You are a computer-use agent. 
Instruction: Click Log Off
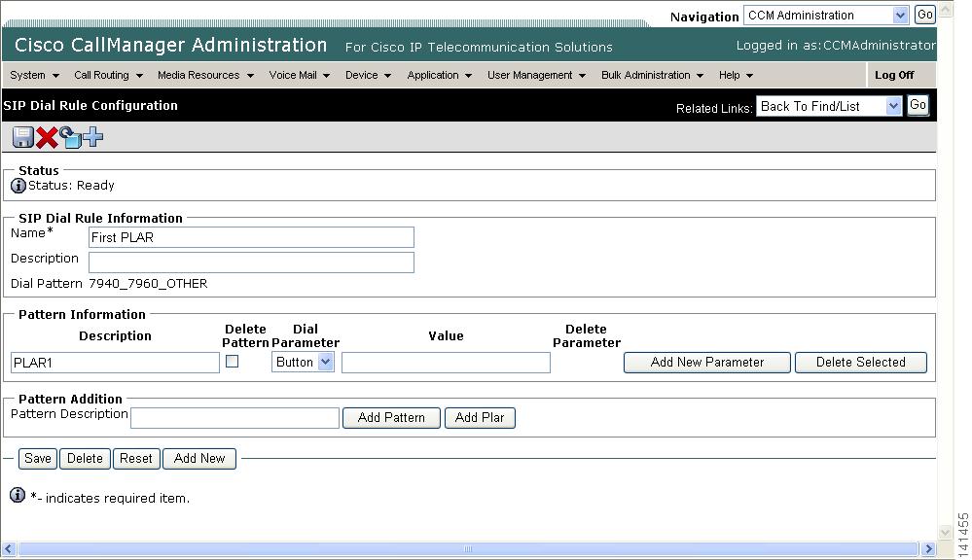894,75
